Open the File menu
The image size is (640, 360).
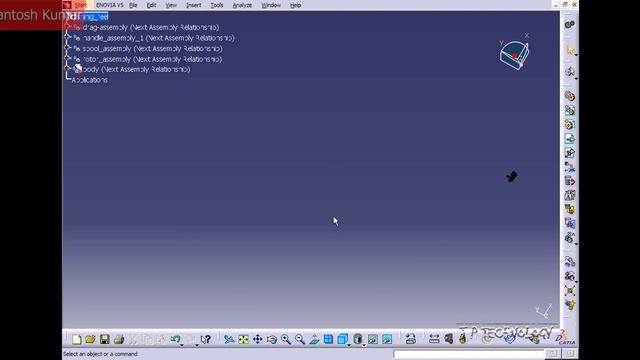point(133,5)
